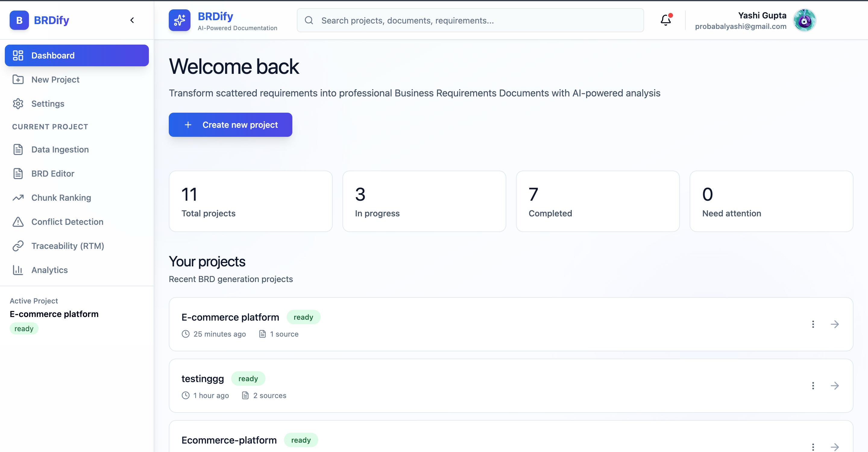Screen dimensions: 868x452
Task: Click the Analytics bar chart icon
Action: (x=18, y=270)
